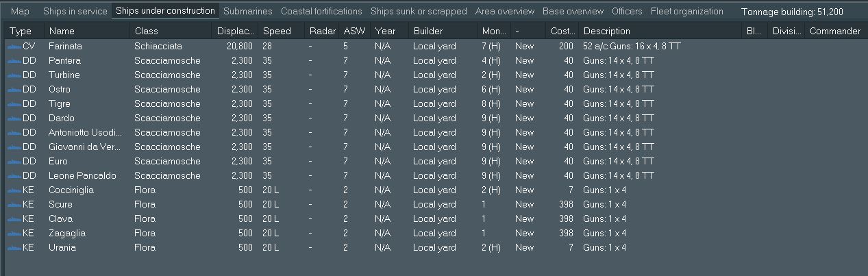Click the ship icon in the Zagaglia row
868x276 pixels.
14,234
